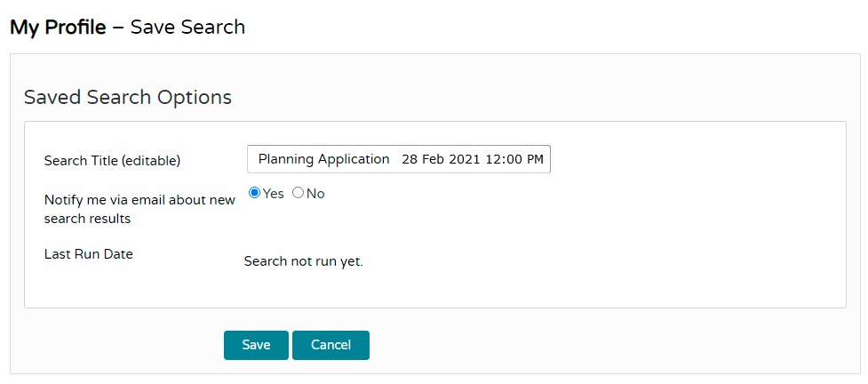The width and height of the screenshot is (868, 384).
Task: Select the Yes radio button
Action: [x=255, y=193]
